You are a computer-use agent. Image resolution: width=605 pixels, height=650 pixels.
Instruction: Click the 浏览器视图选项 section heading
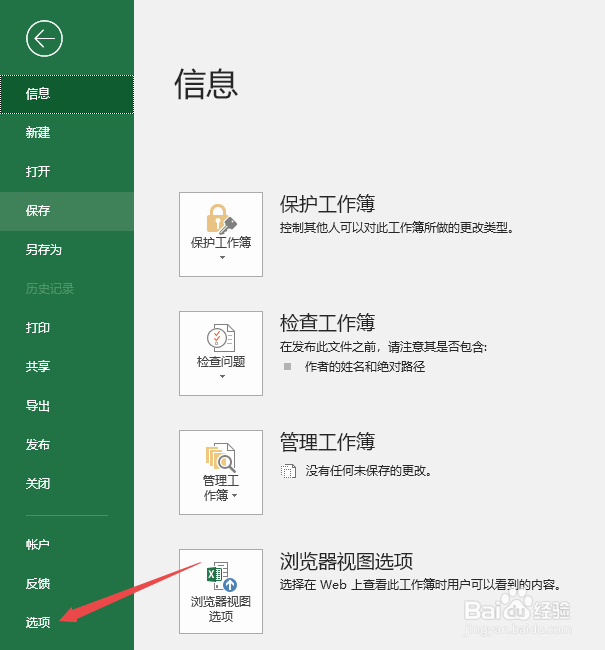click(x=346, y=561)
